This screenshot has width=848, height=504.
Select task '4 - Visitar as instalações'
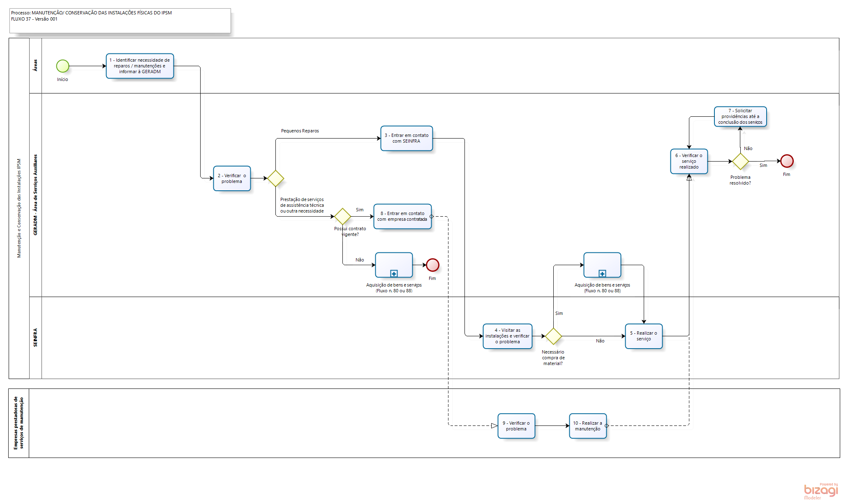tap(507, 336)
